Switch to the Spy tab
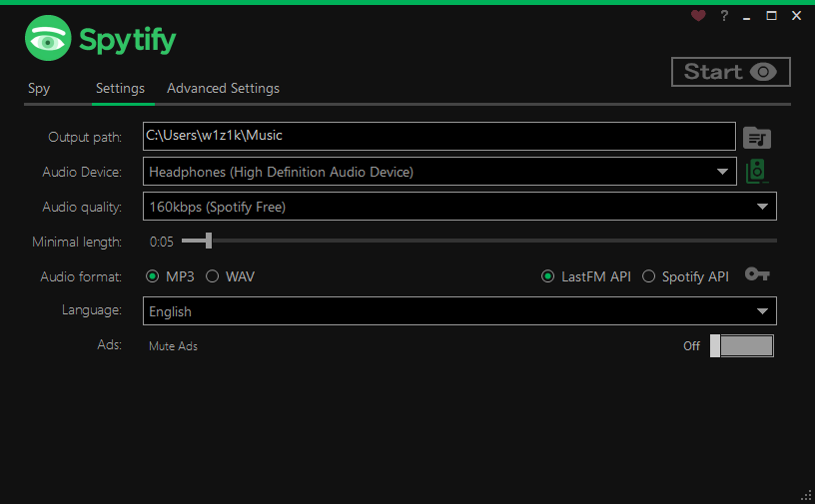The image size is (815, 504). (x=39, y=89)
